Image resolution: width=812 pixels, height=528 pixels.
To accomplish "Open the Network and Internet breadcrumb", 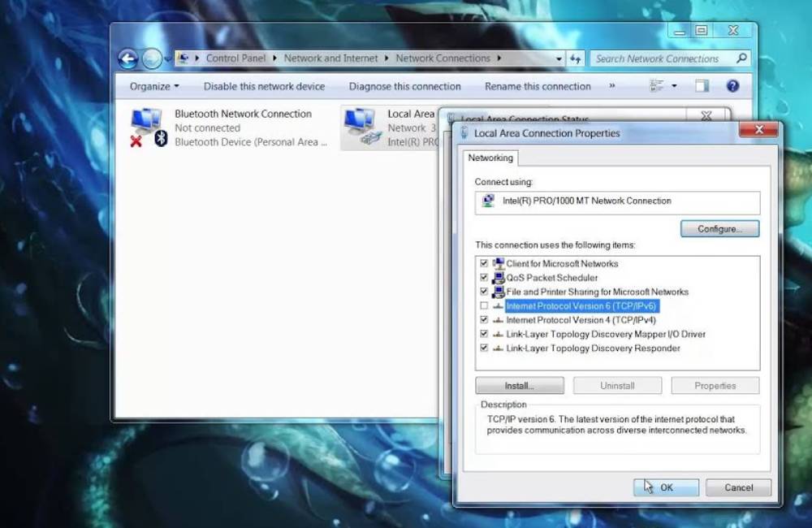I will 331,58.
